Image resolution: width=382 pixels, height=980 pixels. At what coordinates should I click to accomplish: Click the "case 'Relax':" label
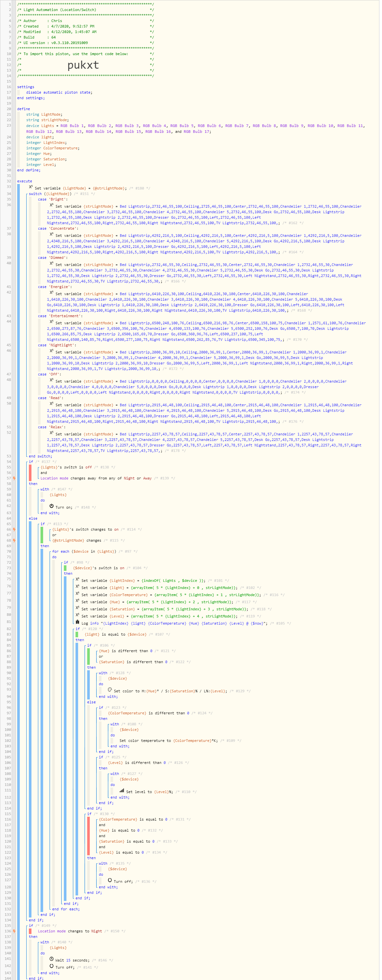click(x=52, y=427)
